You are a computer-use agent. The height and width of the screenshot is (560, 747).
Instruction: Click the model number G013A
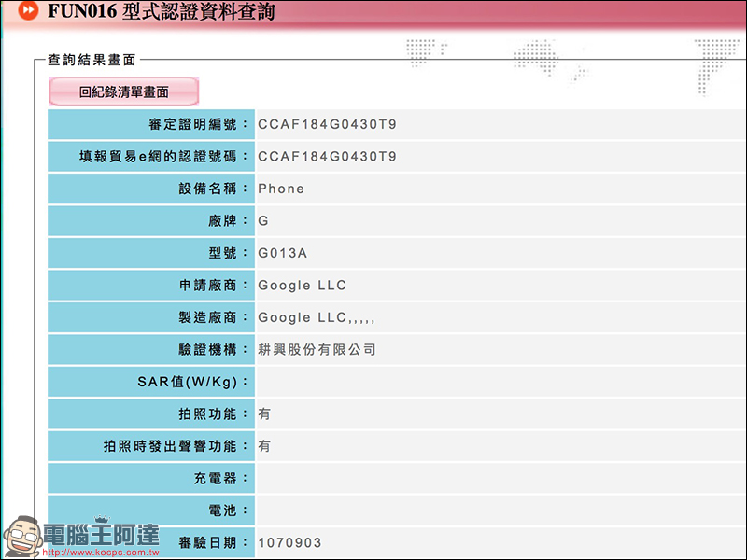[283, 253]
